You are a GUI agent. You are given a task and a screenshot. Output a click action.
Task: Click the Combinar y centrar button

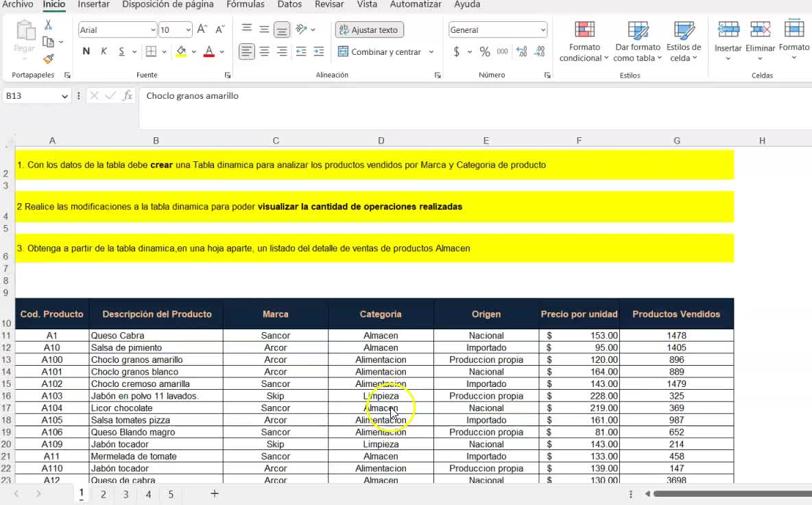click(385, 51)
